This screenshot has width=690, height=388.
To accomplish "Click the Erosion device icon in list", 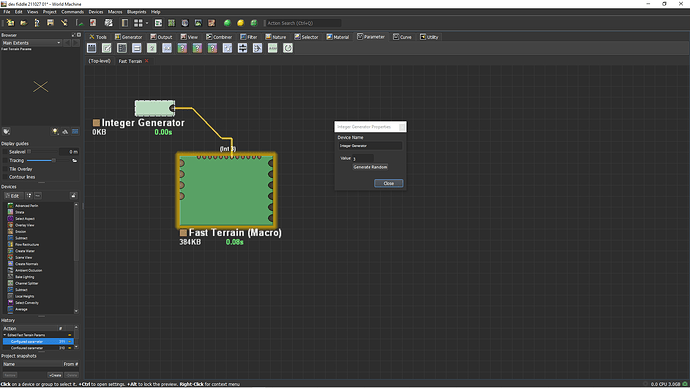I will (10, 231).
